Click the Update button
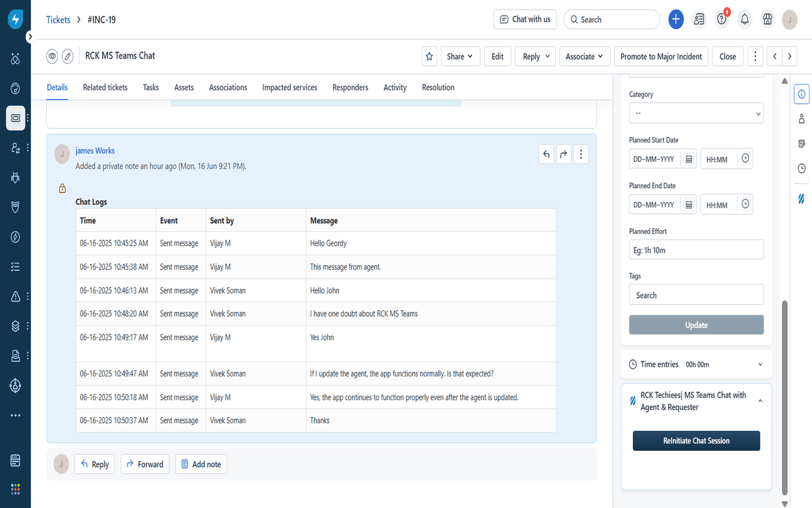The image size is (812, 508). click(x=696, y=325)
